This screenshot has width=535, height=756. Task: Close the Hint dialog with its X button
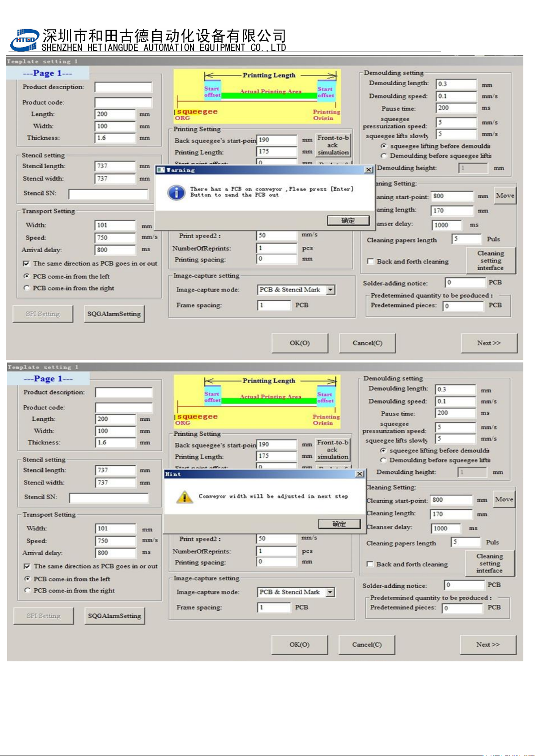coord(360,474)
